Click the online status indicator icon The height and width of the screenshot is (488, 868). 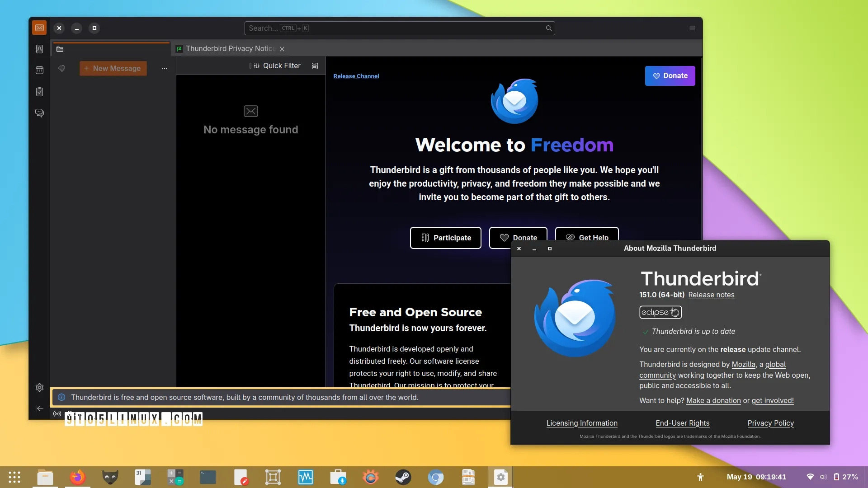point(57,413)
